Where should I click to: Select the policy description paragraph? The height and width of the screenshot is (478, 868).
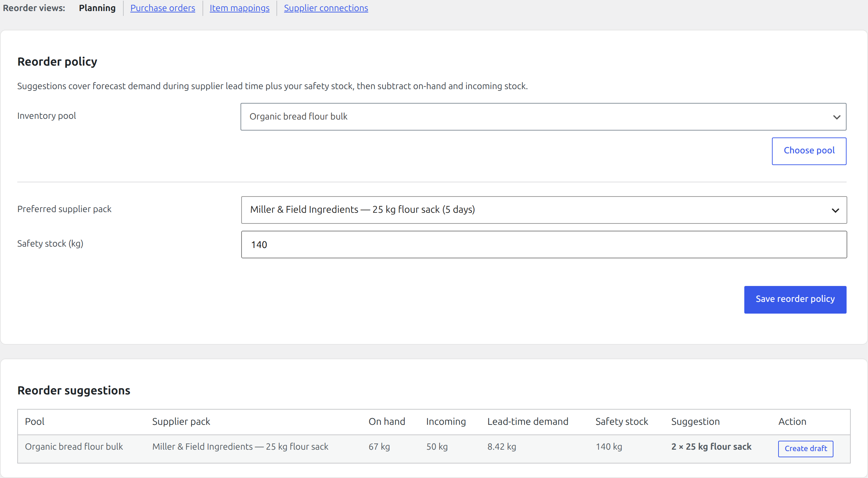[x=272, y=86]
